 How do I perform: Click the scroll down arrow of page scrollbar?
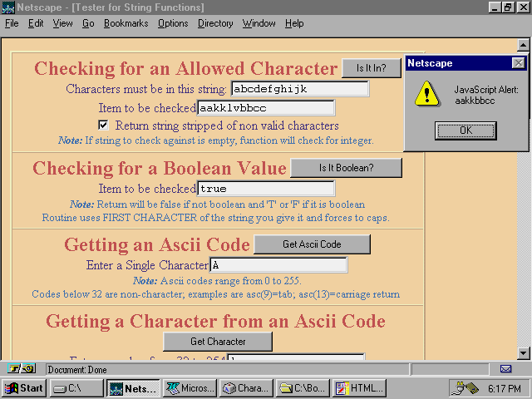(x=524, y=352)
